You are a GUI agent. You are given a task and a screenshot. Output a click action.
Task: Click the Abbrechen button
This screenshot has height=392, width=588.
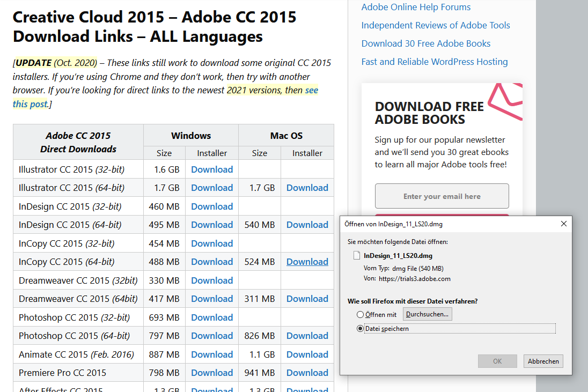[543, 361]
